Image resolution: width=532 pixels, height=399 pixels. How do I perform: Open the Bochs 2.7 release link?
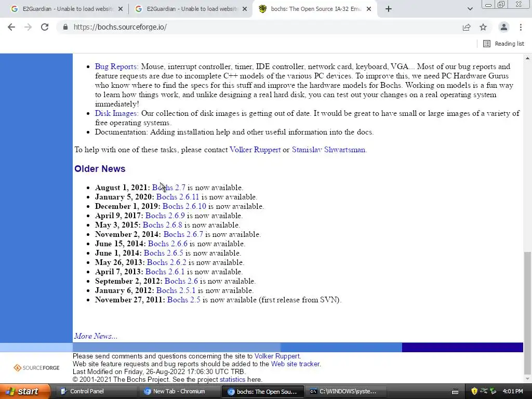[x=169, y=188]
